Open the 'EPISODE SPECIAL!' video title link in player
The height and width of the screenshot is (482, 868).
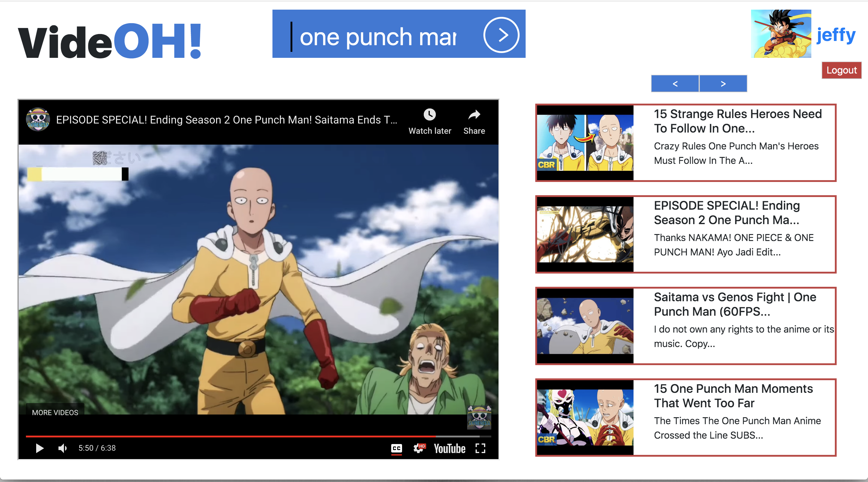tap(226, 120)
